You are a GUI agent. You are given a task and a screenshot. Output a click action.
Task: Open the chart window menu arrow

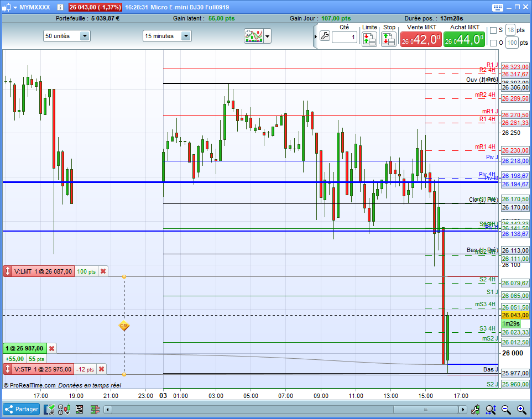click(15, 7)
